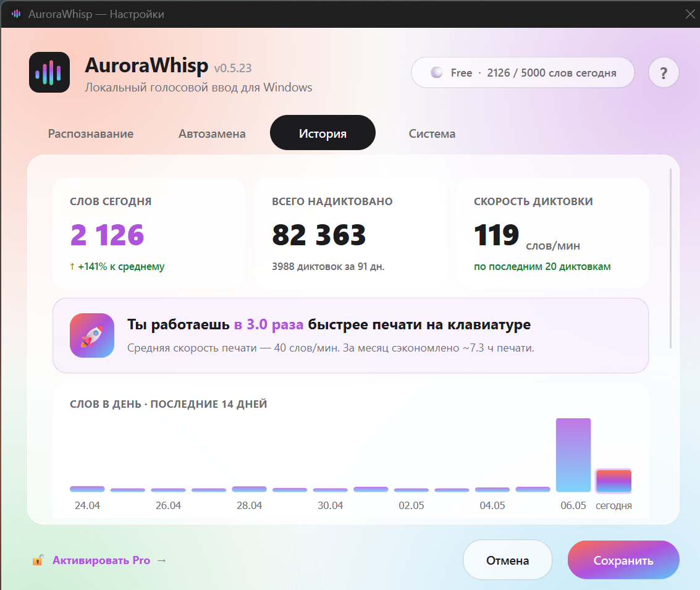Viewport: 700px width, 590px height.
Task: Click the СКОРОСТЬ ДИКТОВКИ card title
Action: (x=533, y=201)
